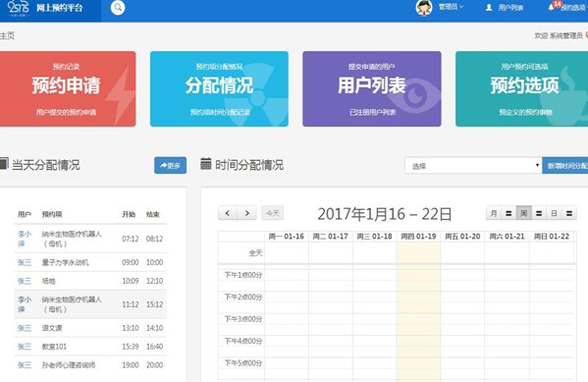Click the 周四 01-19 day header
588x382 pixels.
pos(418,237)
